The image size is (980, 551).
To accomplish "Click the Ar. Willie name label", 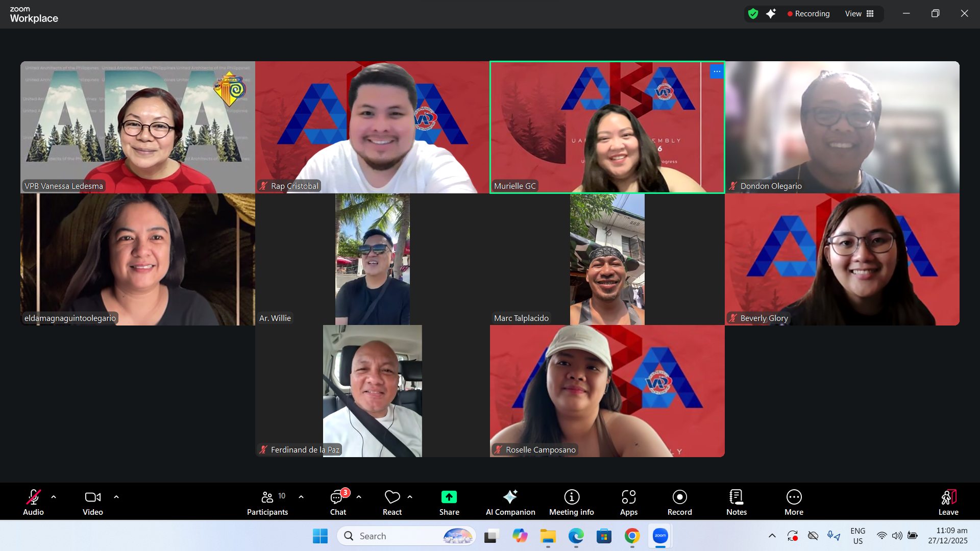I will tap(275, 318).
